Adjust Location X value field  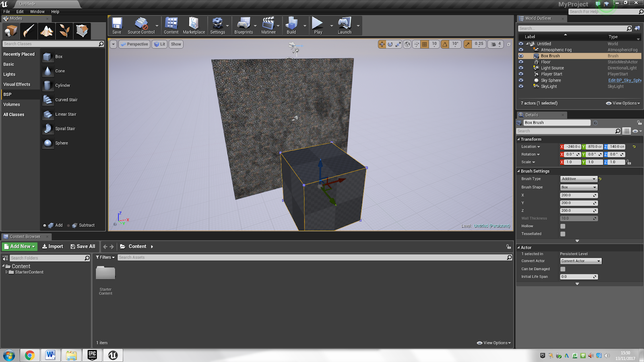573,147
